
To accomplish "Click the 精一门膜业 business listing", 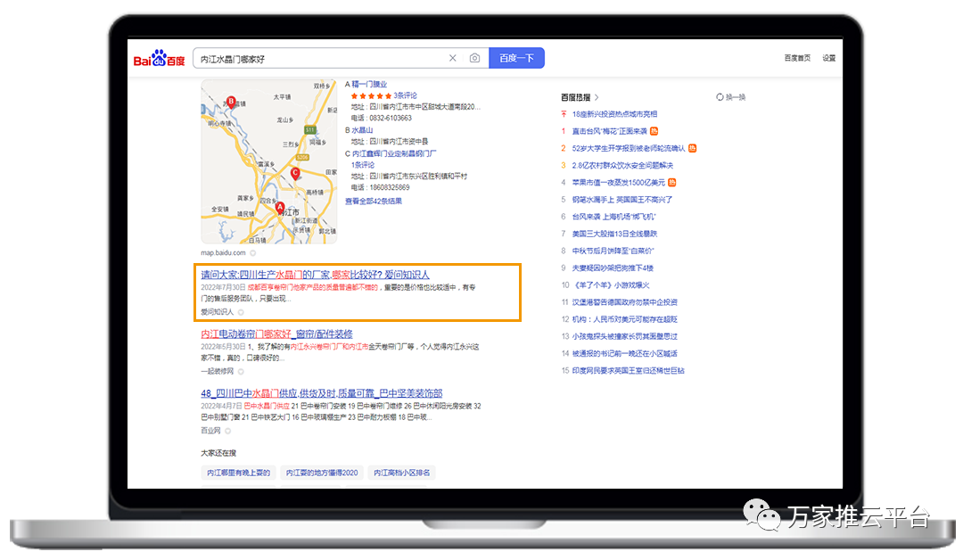I will [x=369, y=84].
